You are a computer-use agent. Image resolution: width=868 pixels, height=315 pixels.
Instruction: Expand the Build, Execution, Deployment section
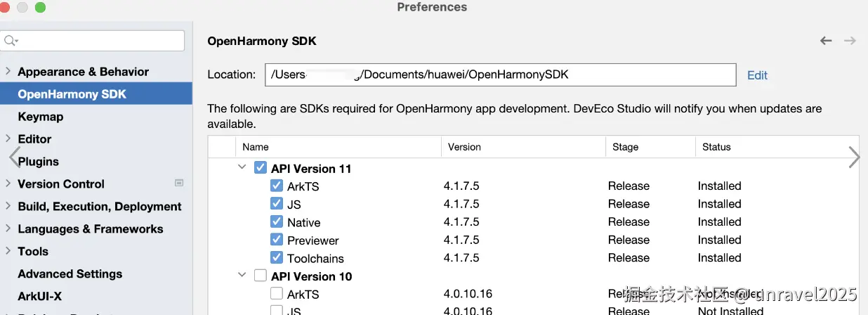(x=8, y=207)
